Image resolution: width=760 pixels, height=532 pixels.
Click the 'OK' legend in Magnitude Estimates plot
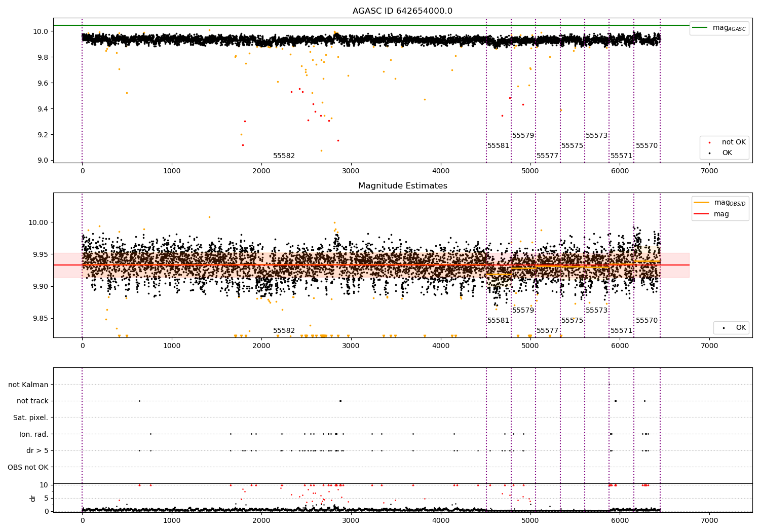(x=741, y=328)
